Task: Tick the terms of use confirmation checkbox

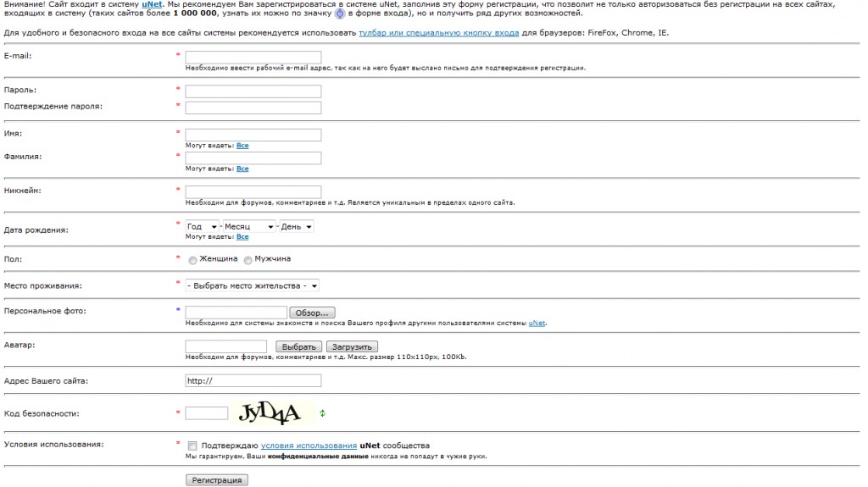Action: pyautogui.click(x=192, y=445)
